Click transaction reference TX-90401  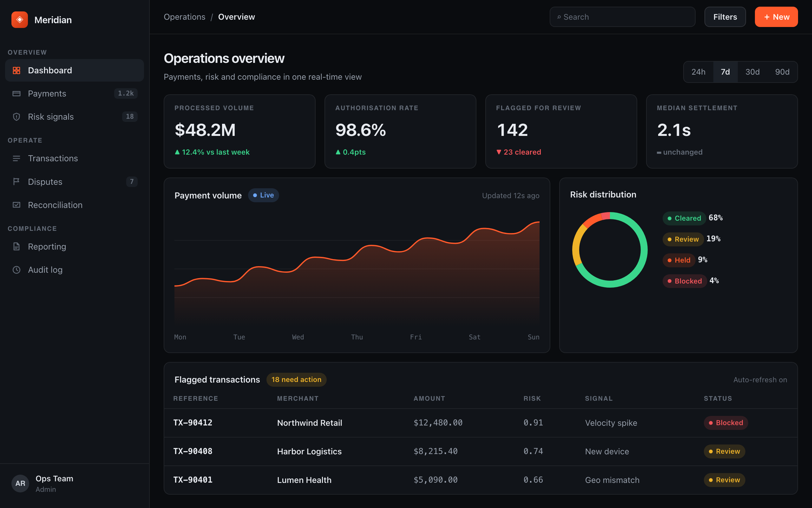[x=193, y=480]
